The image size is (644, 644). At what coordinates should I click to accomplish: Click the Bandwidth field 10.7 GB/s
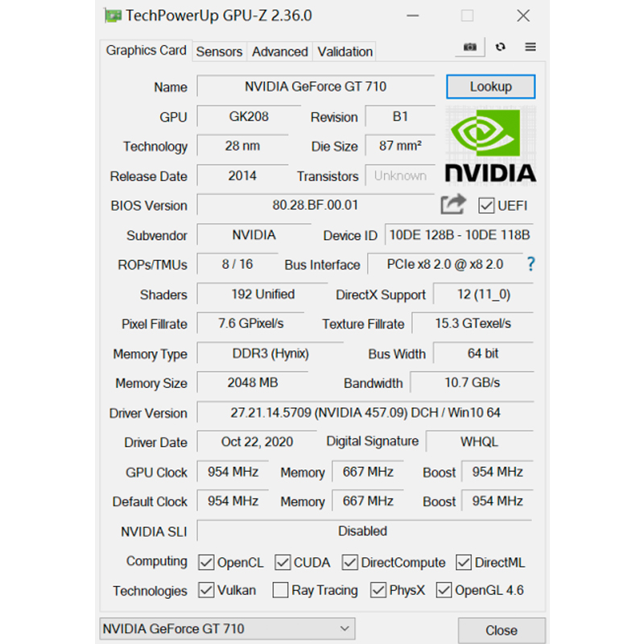pyautogui.click(x=472, y=382)
